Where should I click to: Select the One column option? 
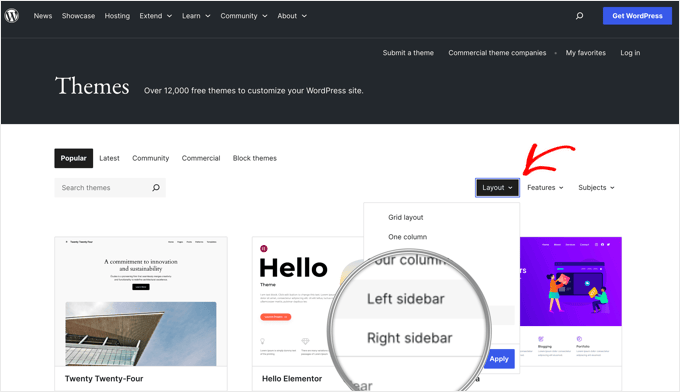pyautogui.click(x=407, y=237)
